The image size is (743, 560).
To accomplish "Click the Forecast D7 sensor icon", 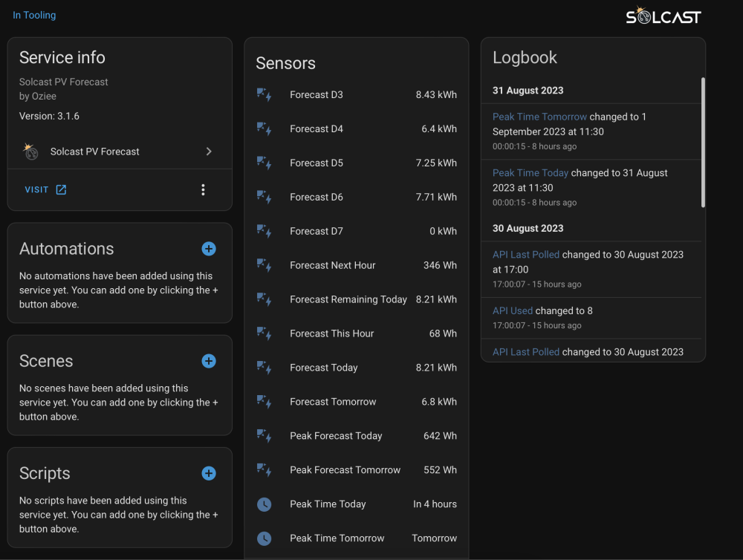I will [x=264, y=231].
